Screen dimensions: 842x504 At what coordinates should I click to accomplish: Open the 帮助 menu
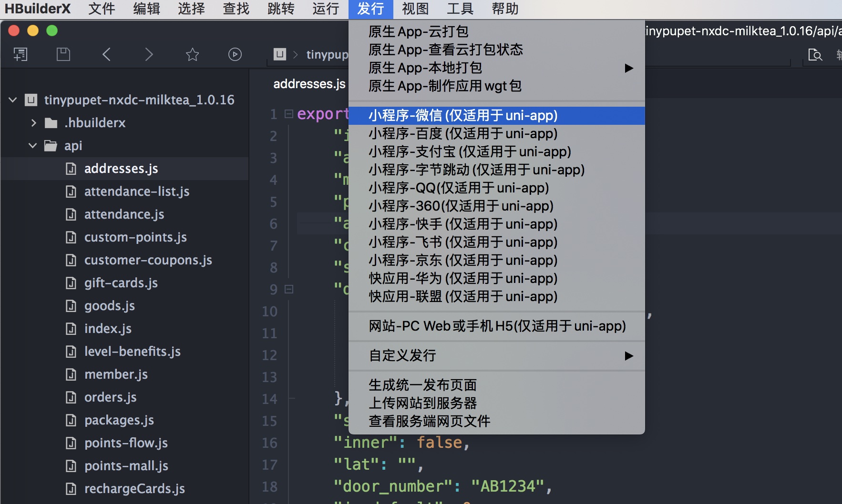(505, 9)
